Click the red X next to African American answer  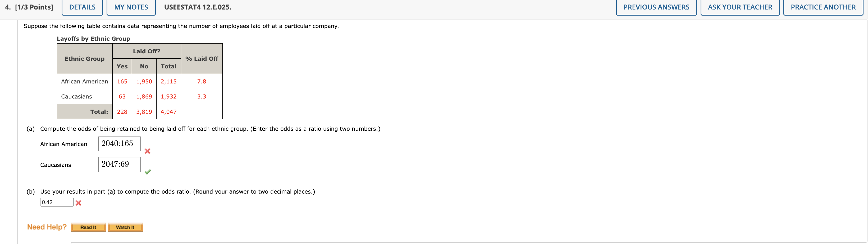(147, 151)
